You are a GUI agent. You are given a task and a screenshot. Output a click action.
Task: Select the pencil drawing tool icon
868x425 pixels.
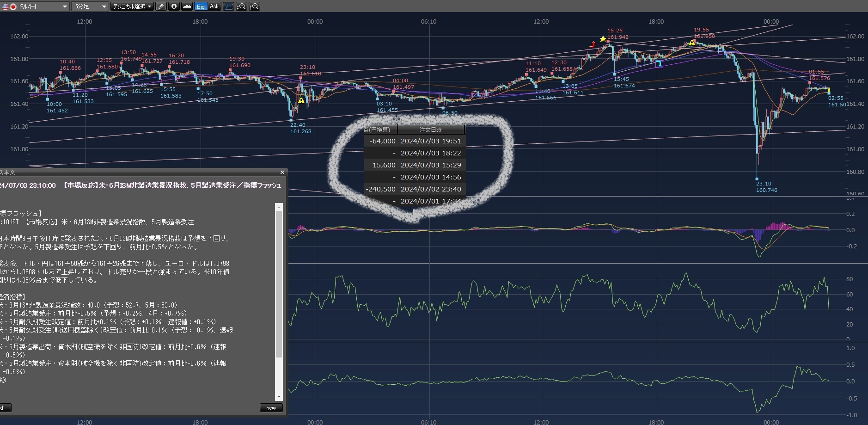tap(161, 6)
